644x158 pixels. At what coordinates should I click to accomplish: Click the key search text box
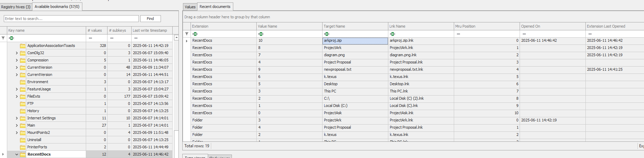tap(71, 19)
